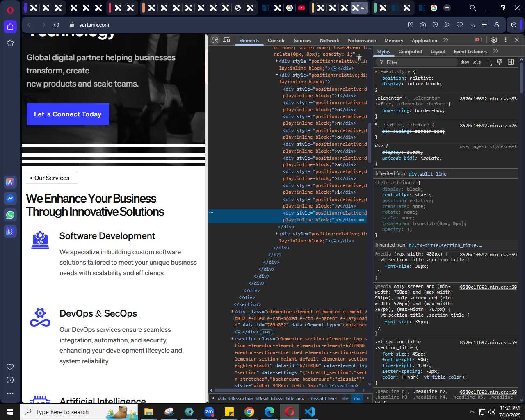
Task: Expand the elementor-element-789b832 container div
Action: click(x=233, y=312)
